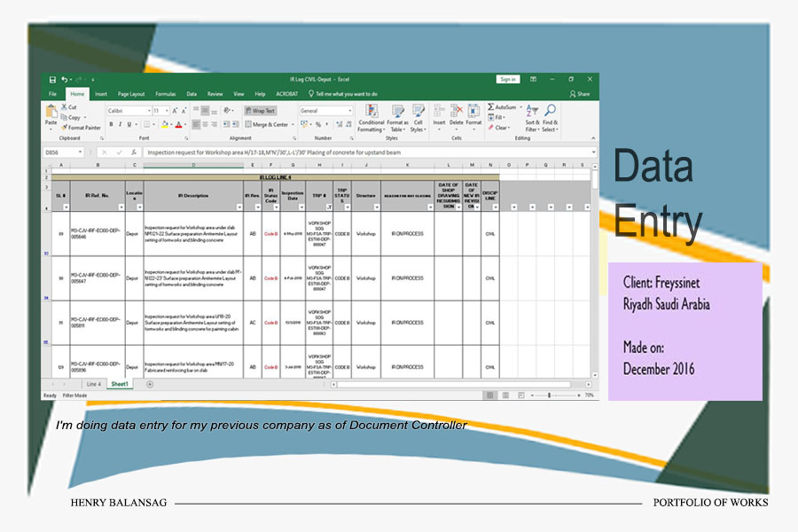Click the Delete cells icon
Screen dimensions: 798x532
(457, 111)
